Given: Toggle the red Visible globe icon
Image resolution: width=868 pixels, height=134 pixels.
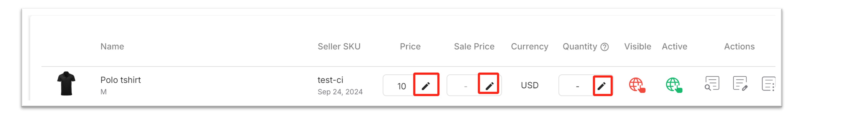Looking at the screenshot, I should point(637,85).
